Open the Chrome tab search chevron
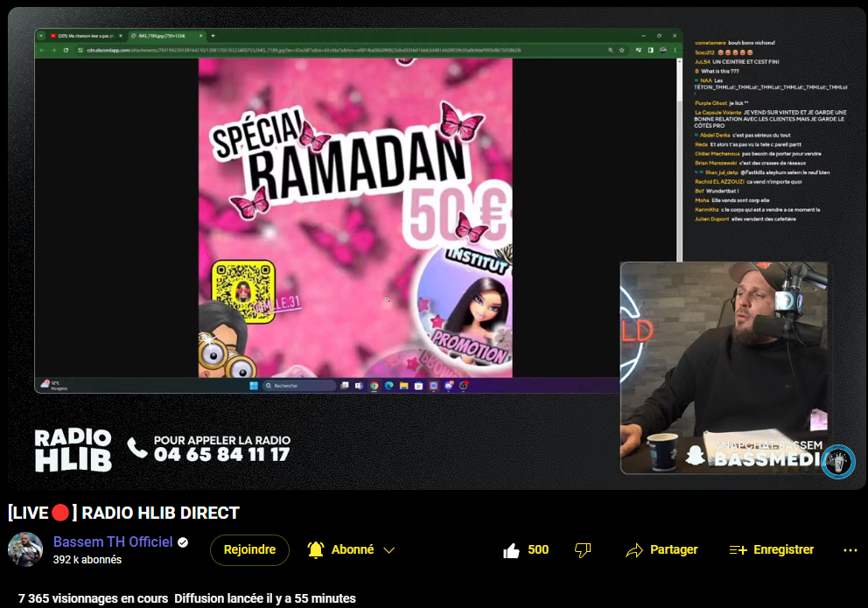Image resolution: width=868 pixels, height=608 pixels. (x=41, y=36)
